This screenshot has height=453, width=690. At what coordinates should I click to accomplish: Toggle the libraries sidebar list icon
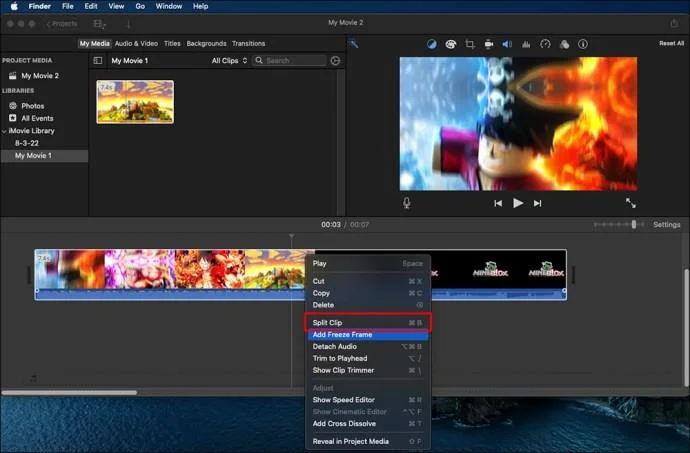tap(98, 60)
